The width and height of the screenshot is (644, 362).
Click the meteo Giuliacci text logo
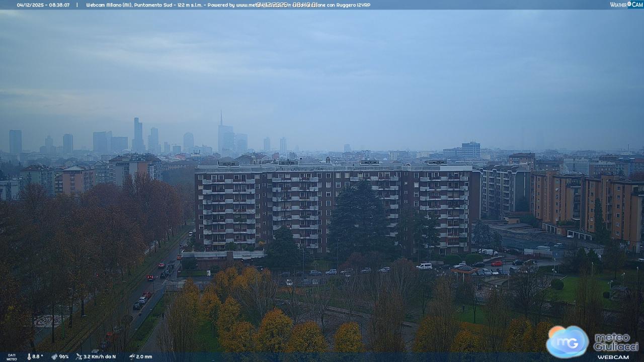pos(616,342)
